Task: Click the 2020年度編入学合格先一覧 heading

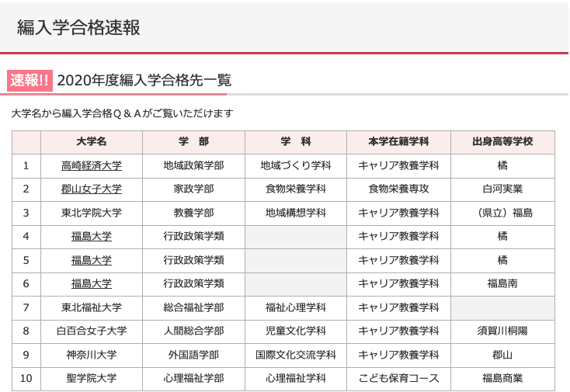Action: (144, 80)
